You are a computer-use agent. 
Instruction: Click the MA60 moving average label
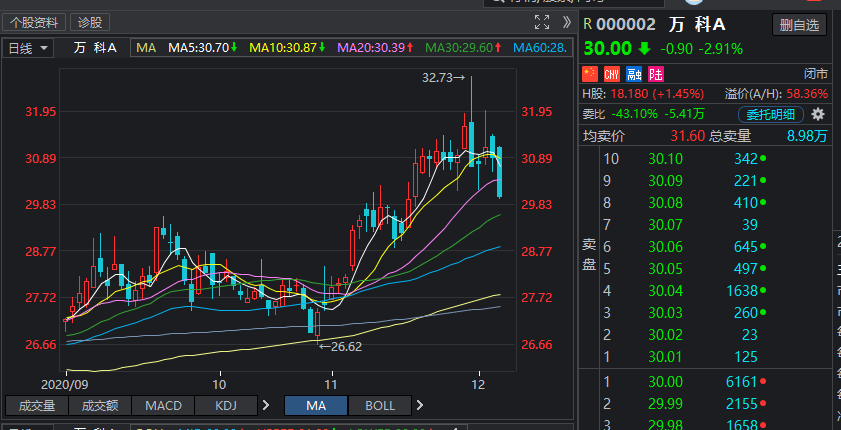click(x=540, y=48)
